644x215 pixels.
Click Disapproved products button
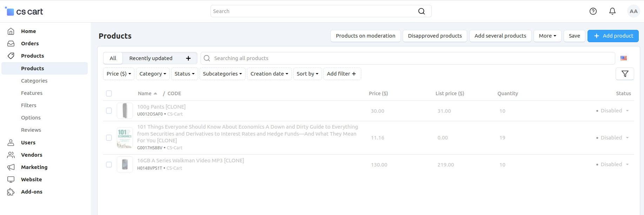(435, 36)
